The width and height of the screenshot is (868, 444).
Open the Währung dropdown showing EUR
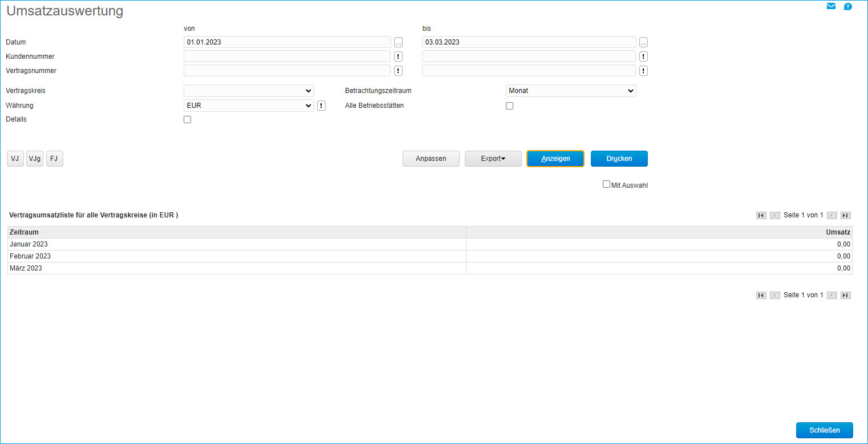tap(249, 106)
